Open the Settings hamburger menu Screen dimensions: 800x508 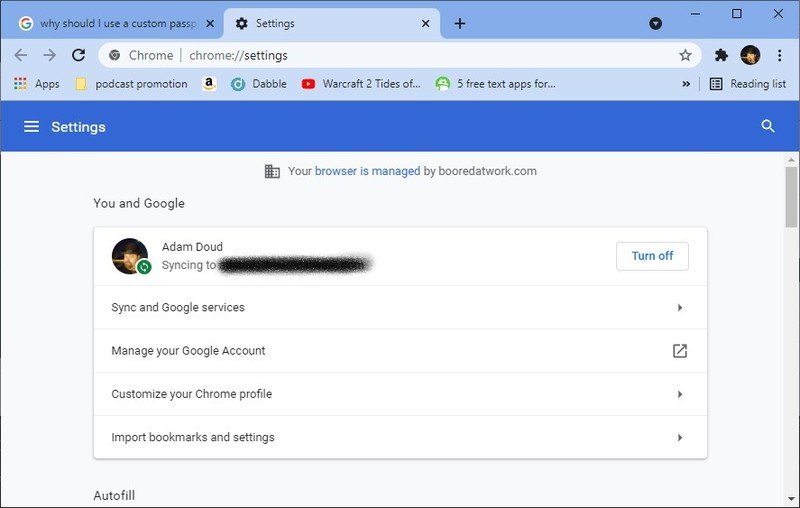pyautogui.click(x=31, y=126)
